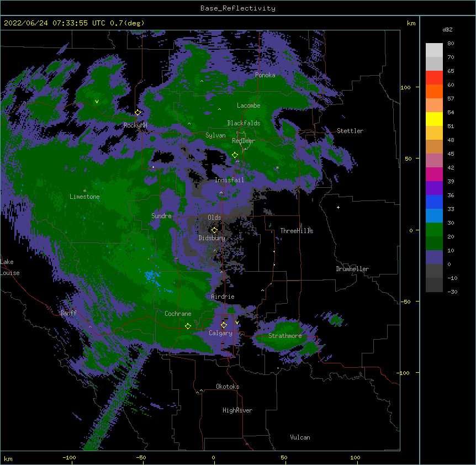This screenshot has width=476, height=465.
Task: Click the Vulcan city label
Action: click(x=300, y=437)
